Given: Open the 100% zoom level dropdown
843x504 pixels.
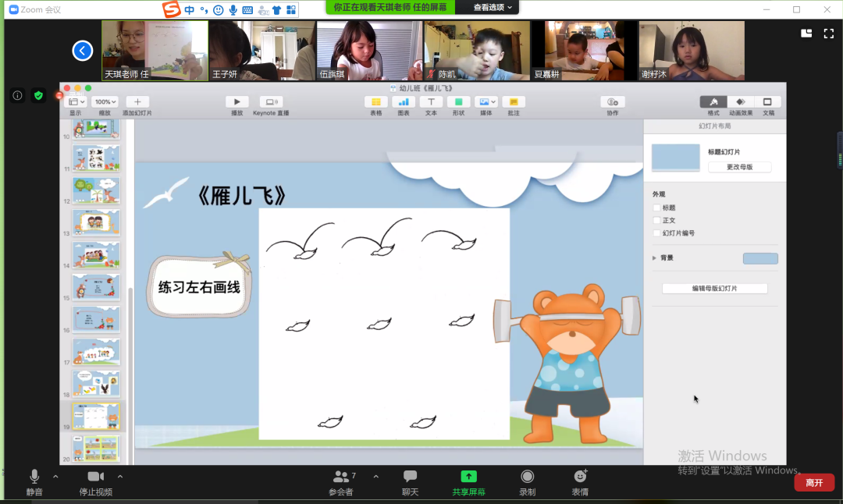Looking at the screenshot, I should [x=105, y=101].
